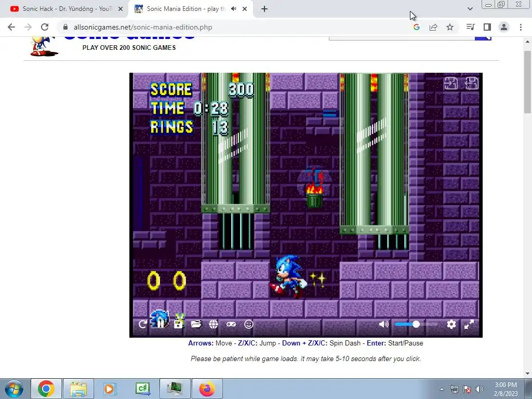Open the cheats smiley face icon
Screen dimensions: 532x399
249,324
